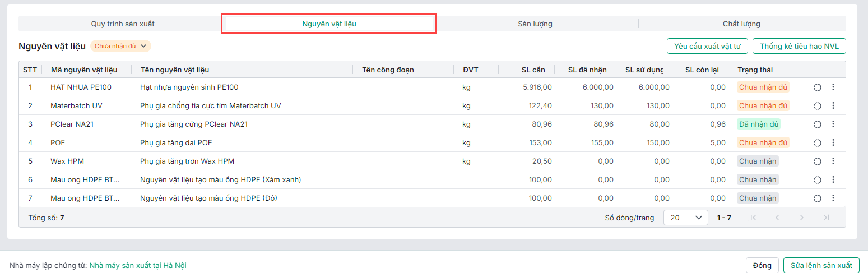This screenshot has height=277, width=868.
Task: Click refresh status icon for PClear NA21 row
Action: point(817,124)
